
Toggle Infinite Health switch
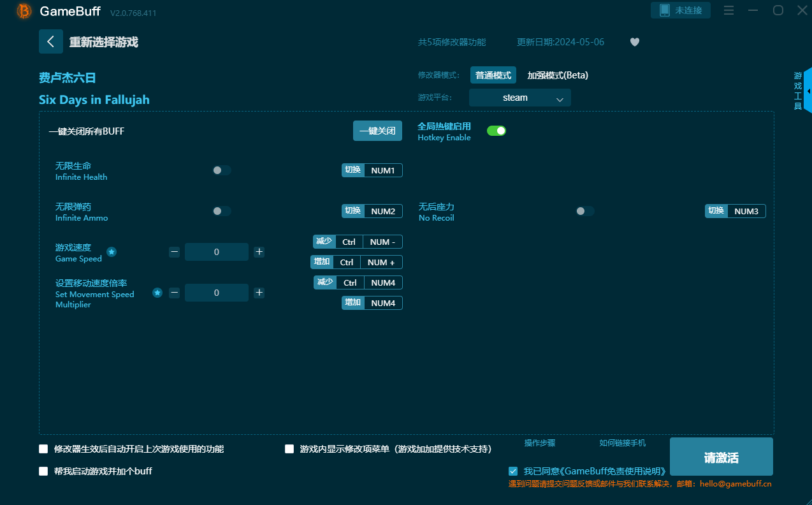(222, 170)
